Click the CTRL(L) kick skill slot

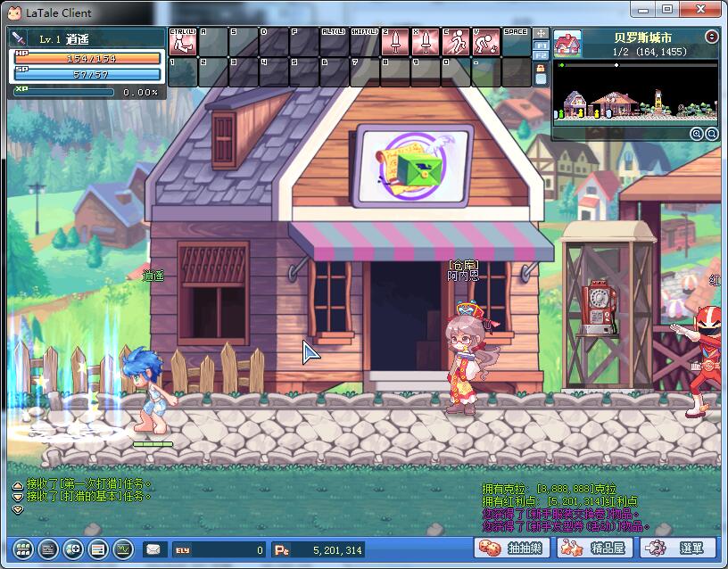click(182, 42)
